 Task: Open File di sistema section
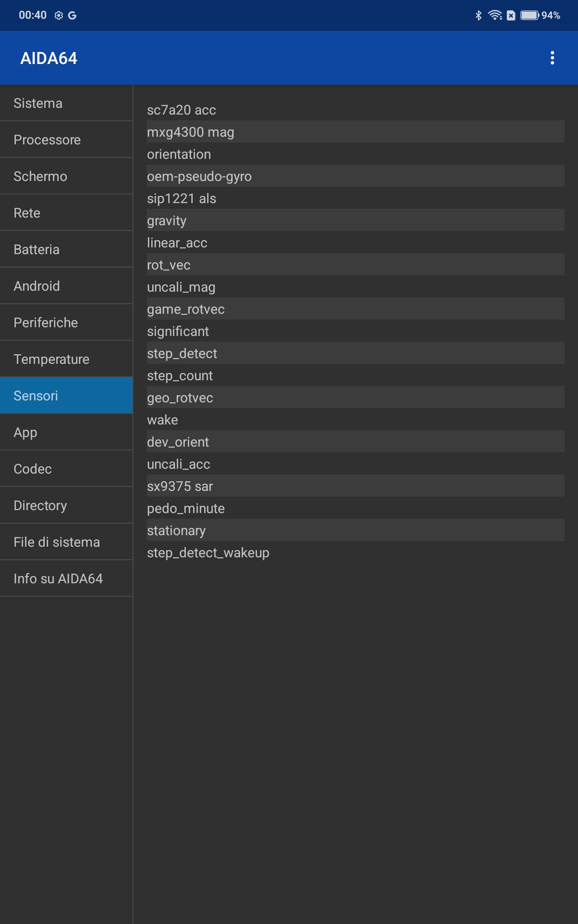pyautogui.click(x=66, y=542)
